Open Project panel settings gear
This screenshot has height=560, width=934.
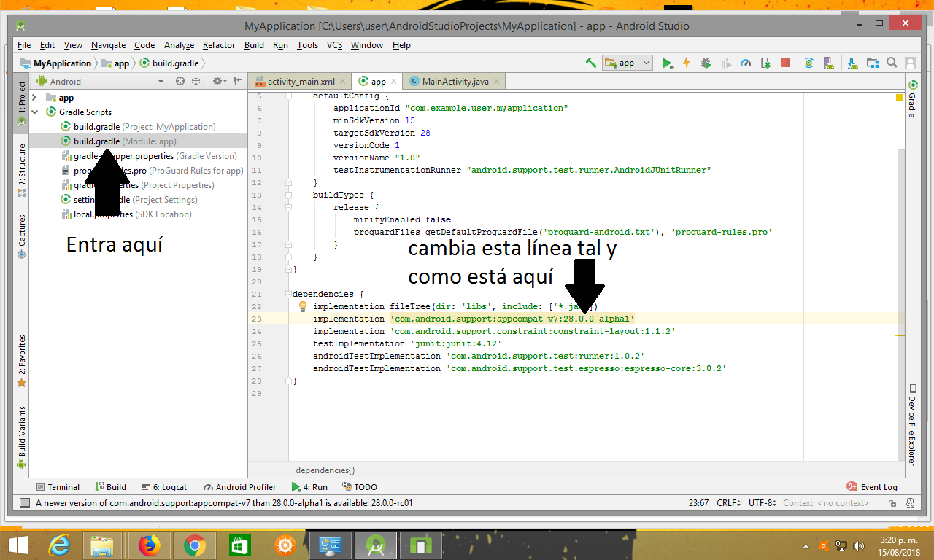click(x=218, y=82)
